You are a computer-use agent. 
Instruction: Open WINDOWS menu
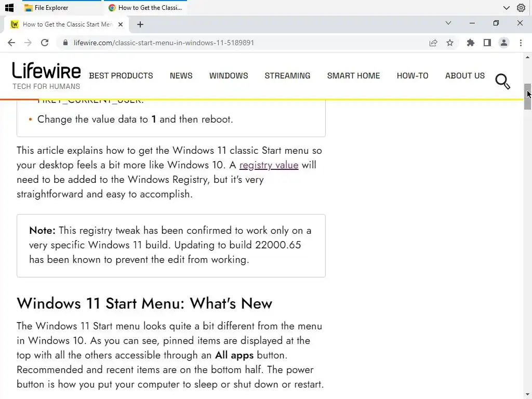coord(229,76)
